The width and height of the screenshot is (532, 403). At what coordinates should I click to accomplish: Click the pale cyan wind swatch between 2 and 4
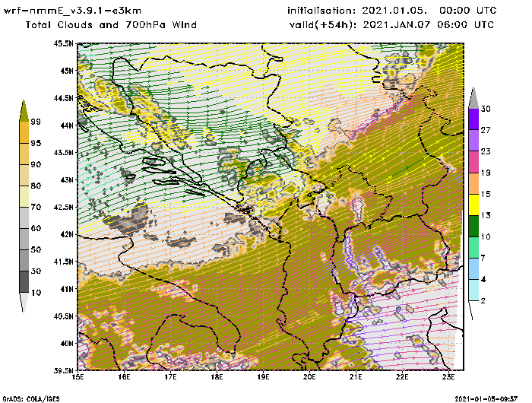(473, 290)
